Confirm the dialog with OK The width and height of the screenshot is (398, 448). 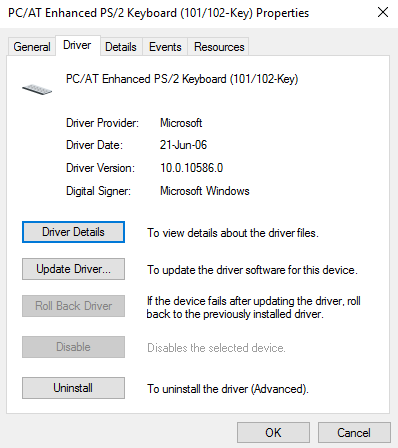click(x=273, y=433)
